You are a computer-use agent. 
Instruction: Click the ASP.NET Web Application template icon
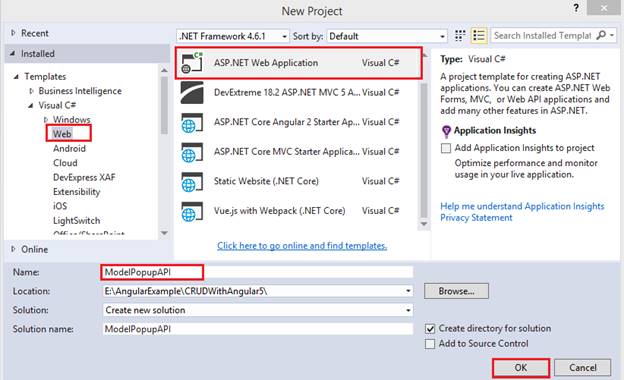(x=192, y=63)
